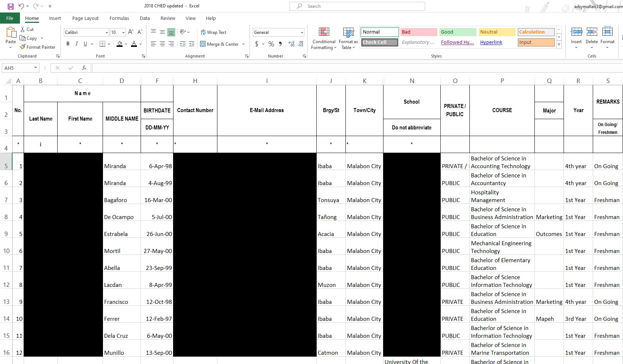Image resolution: width=623 pixels, height=364 pixels.
Task: Open the font size dropdown
Action: click(x=123, y=32)
